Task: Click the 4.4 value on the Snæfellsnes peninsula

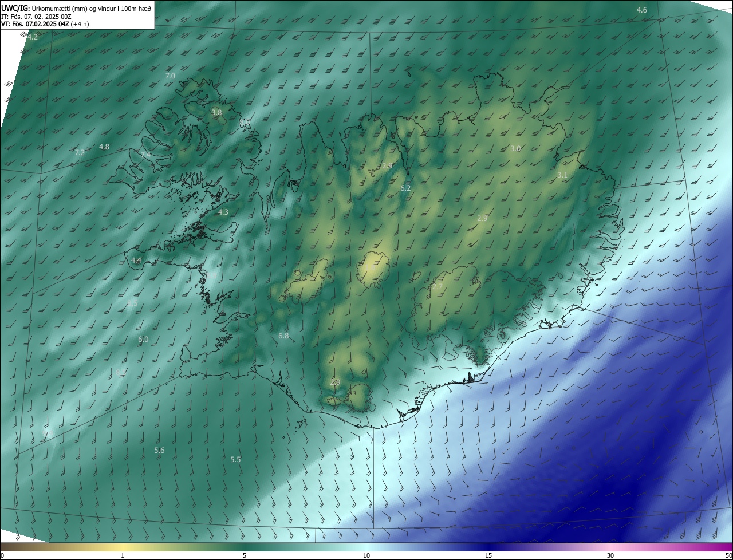Action: (x=136, y=260)
